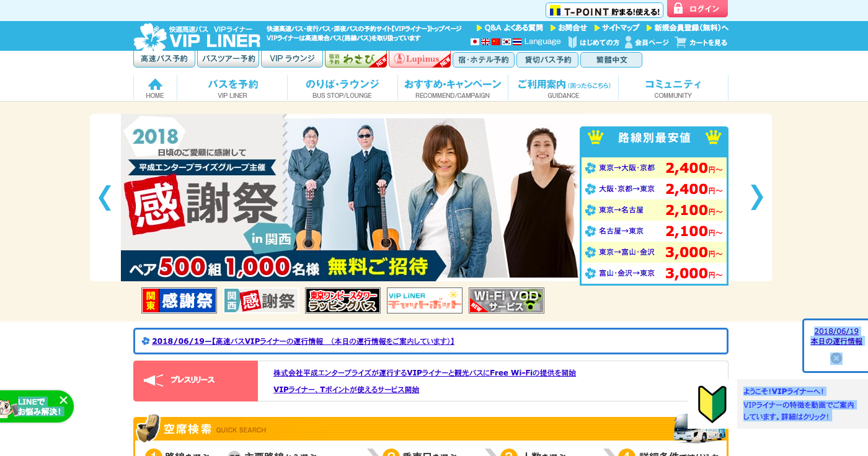The height and width of the screenshot is (456, 868).
Task: Select VIP LINER チャットボット thumbnail
Action: [425, 300]
